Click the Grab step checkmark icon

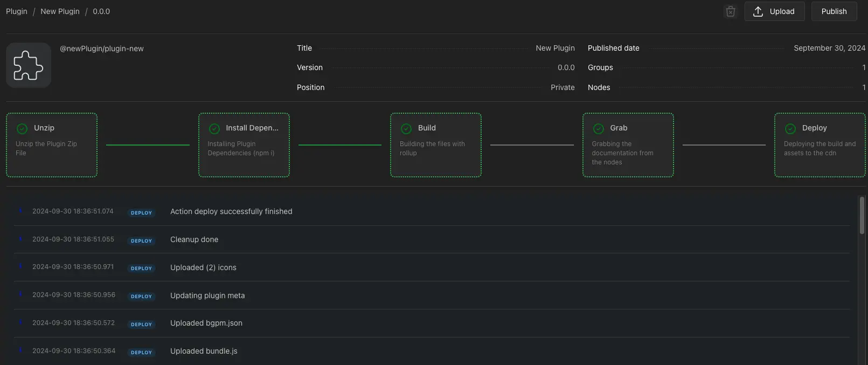[598, 128]
